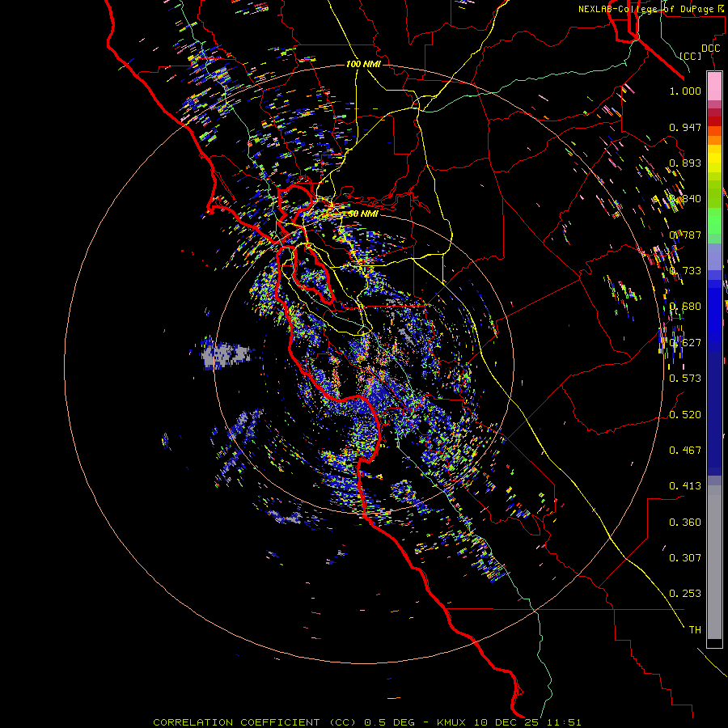728x728 pixels.
Task: Click the NEXLAB-College of DuPage credit text
Action: pos(653,9)
